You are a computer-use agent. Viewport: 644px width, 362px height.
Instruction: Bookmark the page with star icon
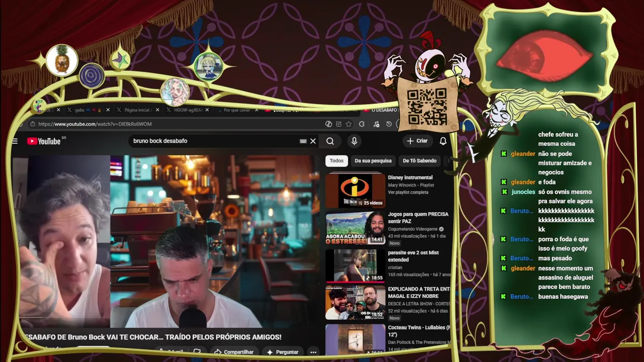349,124
